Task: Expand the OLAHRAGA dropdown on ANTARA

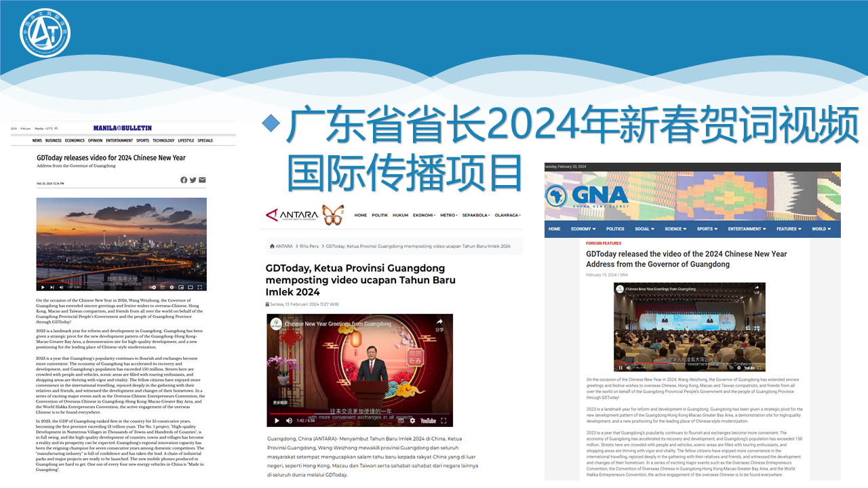Action: (508, 216)
